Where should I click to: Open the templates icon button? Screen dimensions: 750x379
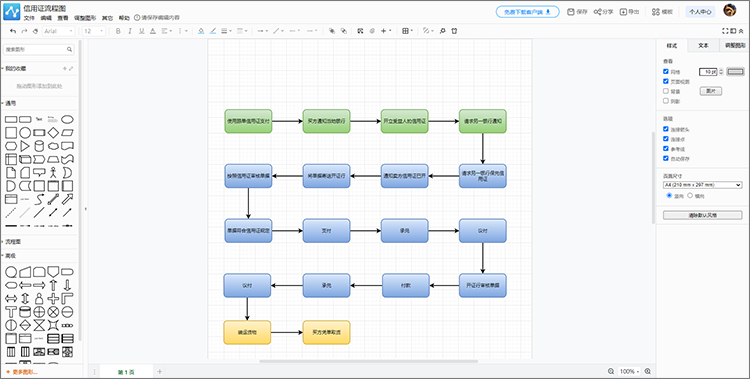[662, 12]
